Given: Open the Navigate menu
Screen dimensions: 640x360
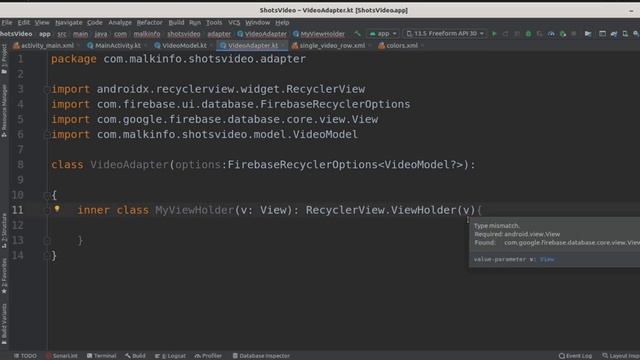Looking at the screenshot, I should point(69,22).
